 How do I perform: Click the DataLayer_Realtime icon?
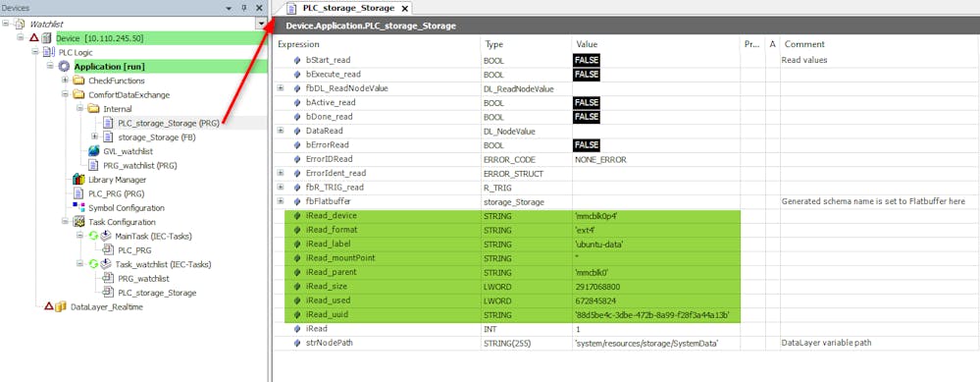pos(61,307)
